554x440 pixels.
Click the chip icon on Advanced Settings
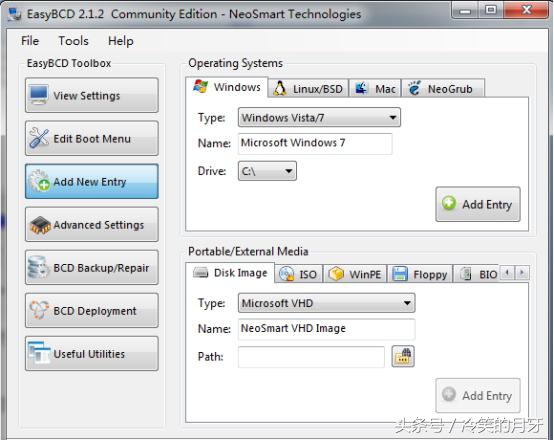click(40, 225)
